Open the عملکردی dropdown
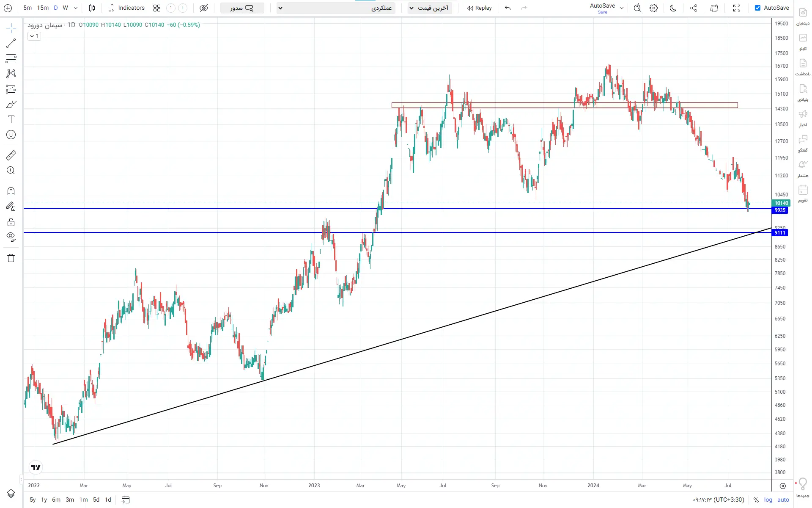Viewport: 812px width, 508px height. click(336, 8)
